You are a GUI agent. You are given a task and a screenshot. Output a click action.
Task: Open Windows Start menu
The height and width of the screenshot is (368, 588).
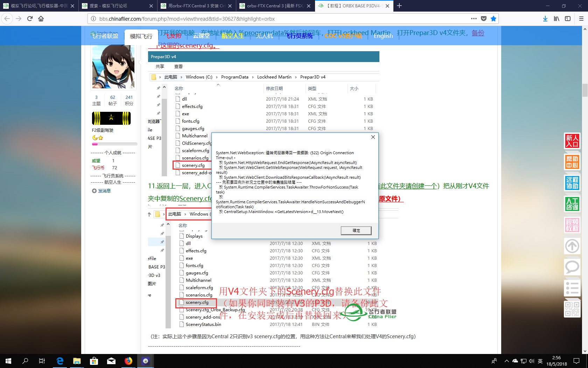(8, 361)
